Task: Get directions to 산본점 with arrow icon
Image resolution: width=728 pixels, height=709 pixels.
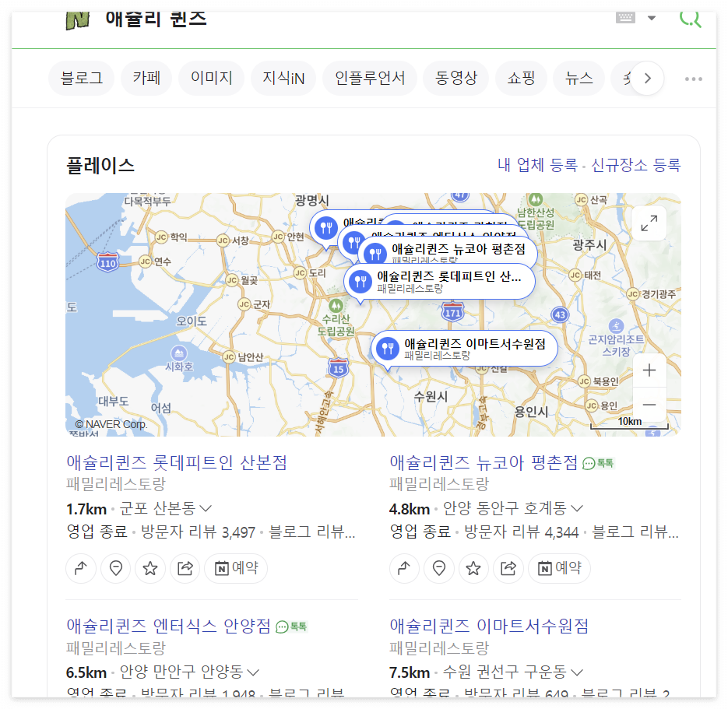Action: (81, 568)
